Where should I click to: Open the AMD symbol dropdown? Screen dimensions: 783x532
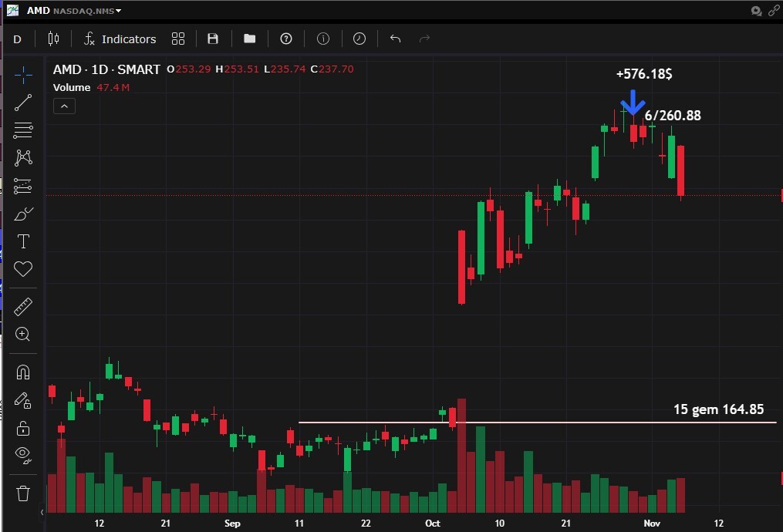pyautogui.click(x=74, y=11)
